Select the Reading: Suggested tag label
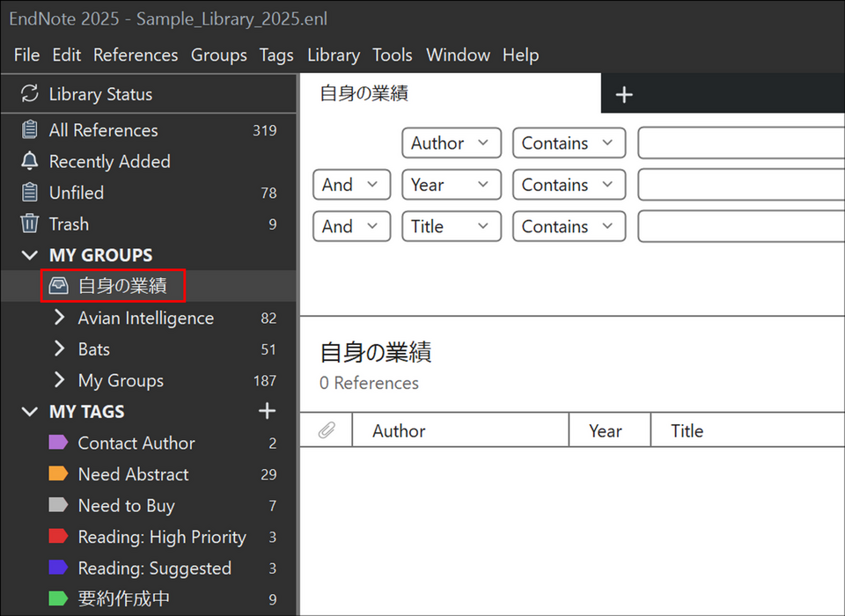845x616 pixels. coord(155,568)
